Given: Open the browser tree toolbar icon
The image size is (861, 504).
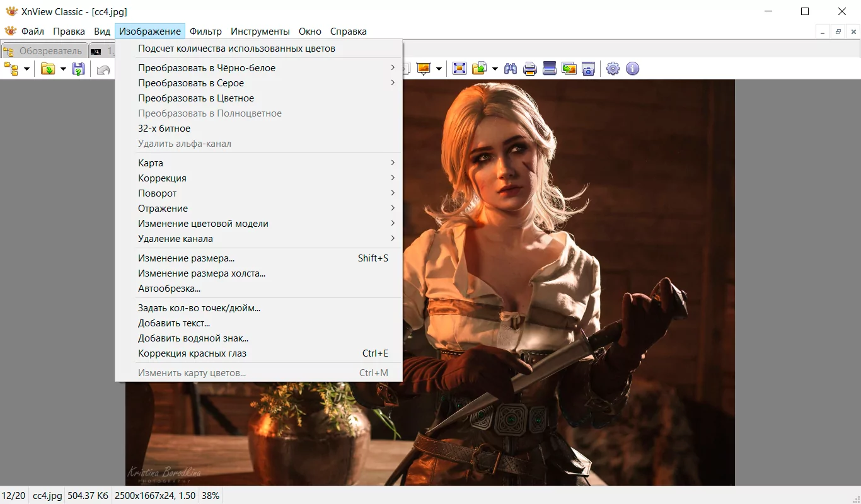Looking at the screenshot, I should pos(11,69).
